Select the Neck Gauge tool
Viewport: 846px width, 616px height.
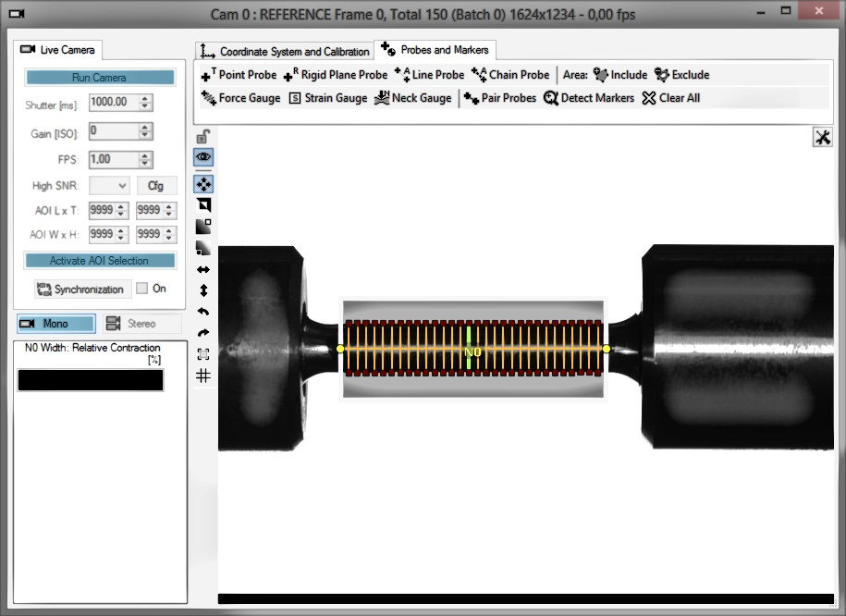pos(412,98)
